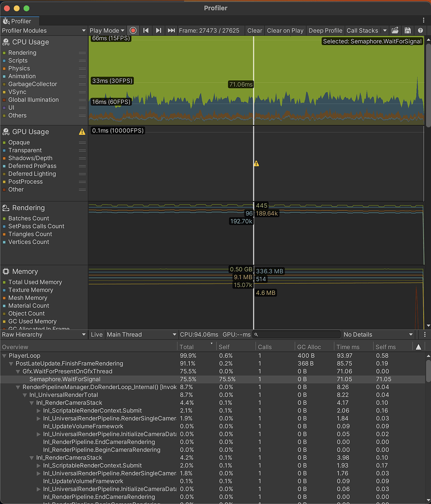Click the record profiling button

coord(133,31)
